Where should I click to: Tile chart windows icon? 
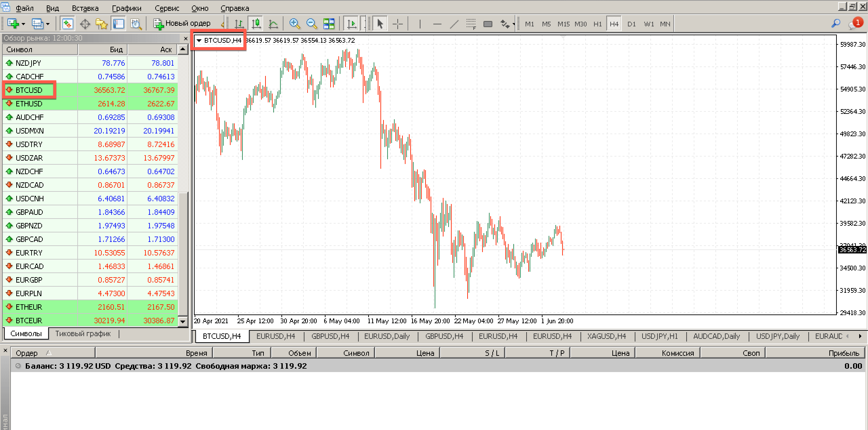point(329,24)
